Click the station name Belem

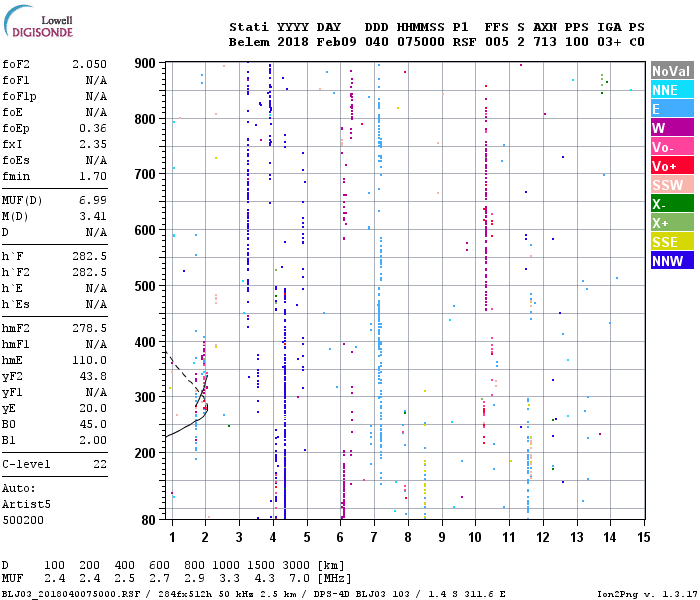point(249,42)
